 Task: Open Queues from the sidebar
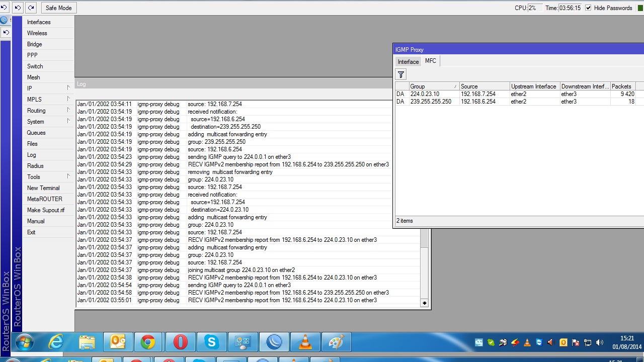click(x=48, y=133)
